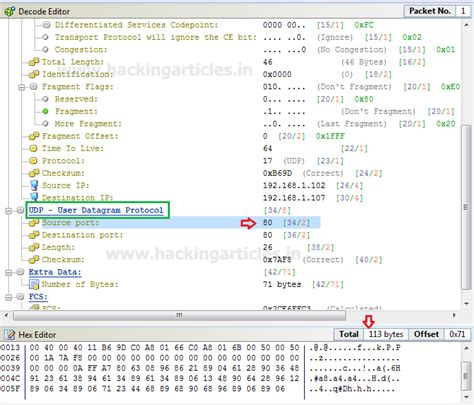Click decode editor horizontal scrollbar thumb

[179, 315]
